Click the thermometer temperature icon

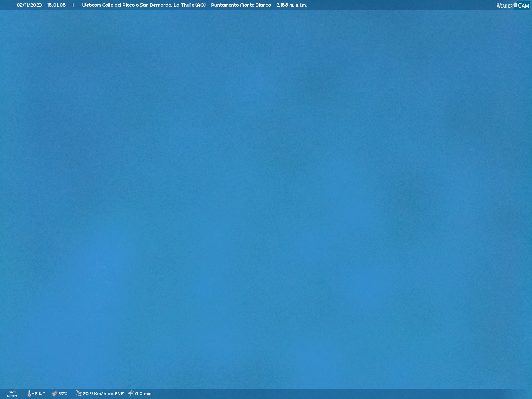coord(29,394)
